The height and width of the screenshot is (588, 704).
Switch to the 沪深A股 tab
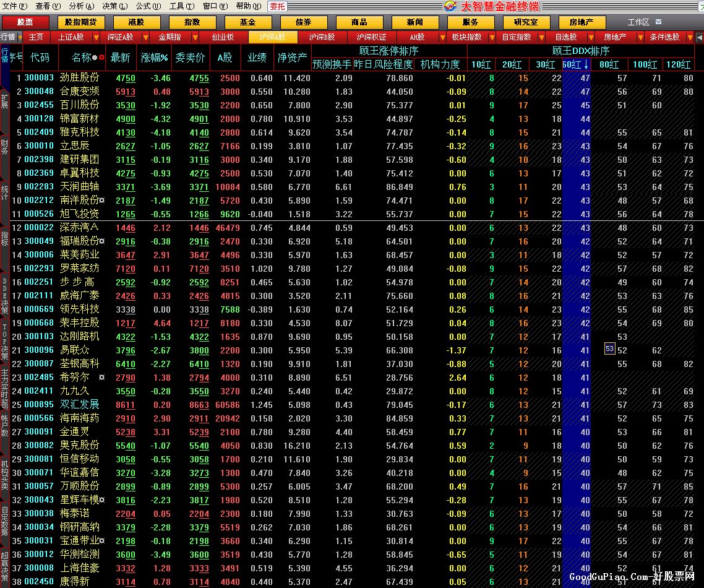(x=273, y=37)
